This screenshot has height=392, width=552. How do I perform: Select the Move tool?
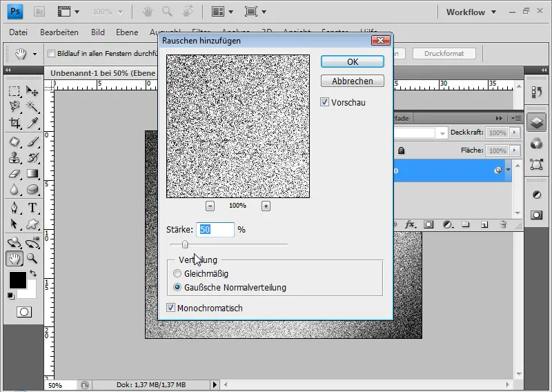pos(32,91)
